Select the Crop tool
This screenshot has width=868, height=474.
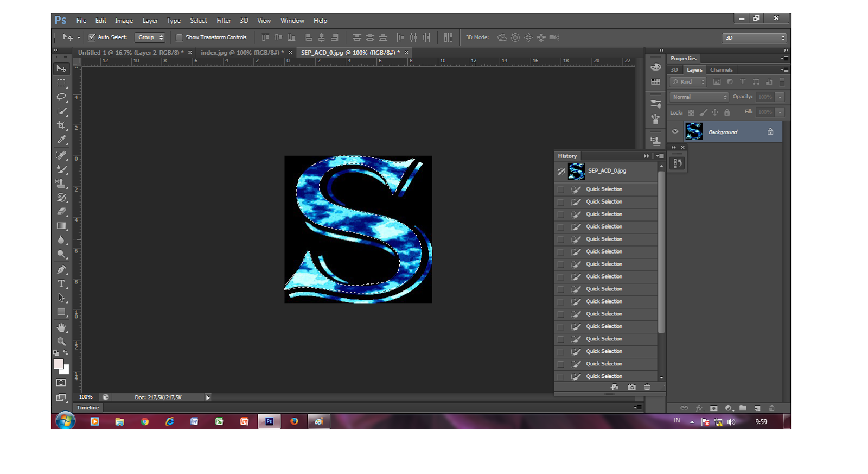61,125
